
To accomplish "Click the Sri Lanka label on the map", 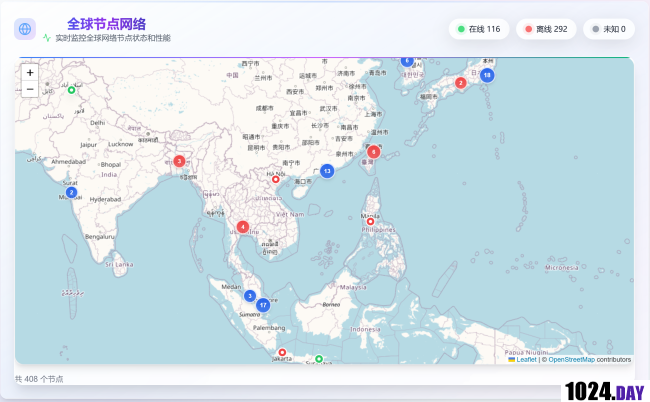I will [119, 264].
